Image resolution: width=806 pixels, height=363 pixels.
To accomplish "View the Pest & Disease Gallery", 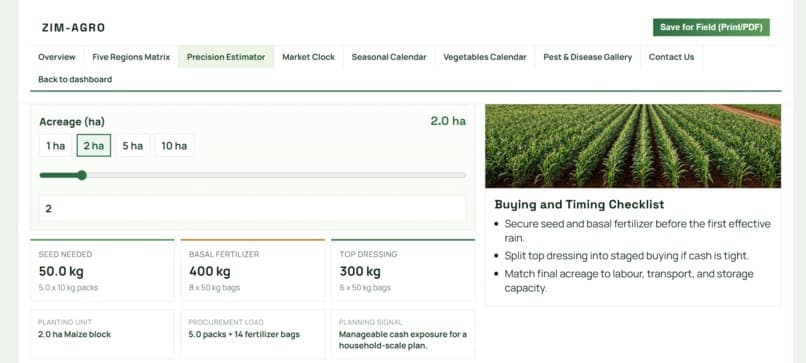I will (588, 57).
